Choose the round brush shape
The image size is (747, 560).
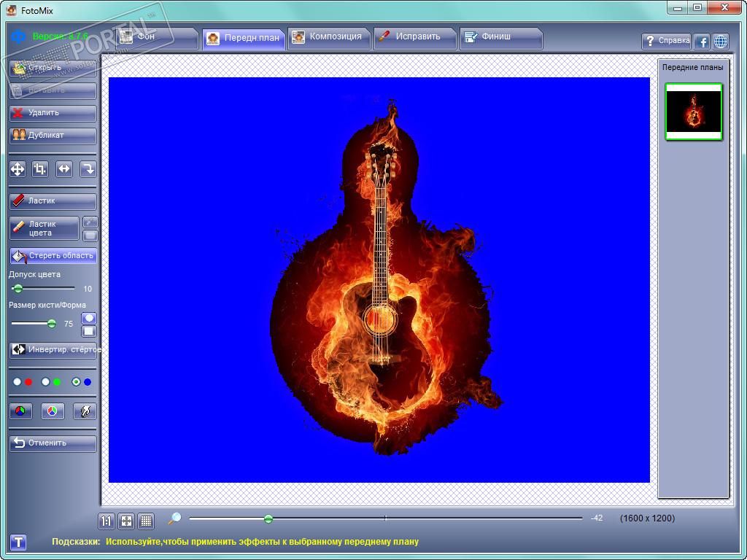(88, 318)
